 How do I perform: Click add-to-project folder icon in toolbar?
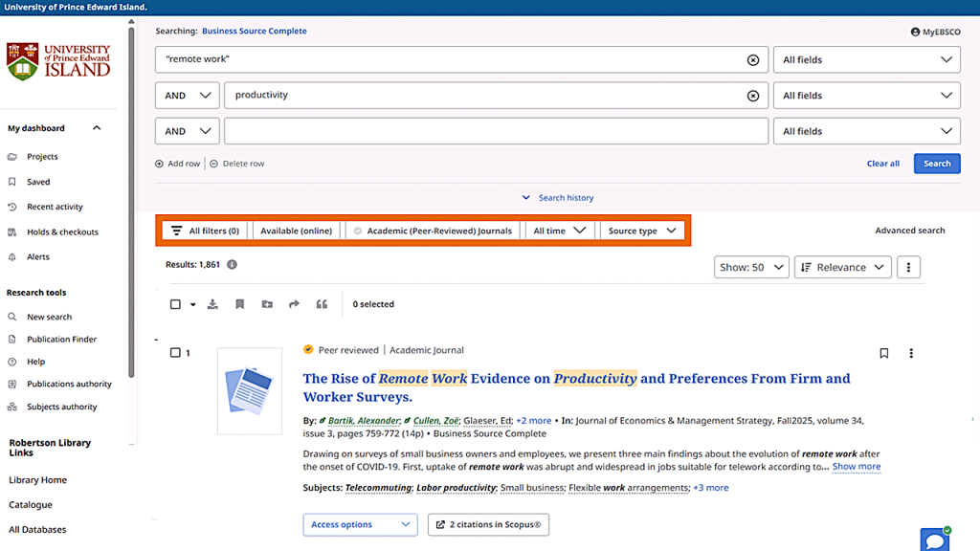pos(267,304)
